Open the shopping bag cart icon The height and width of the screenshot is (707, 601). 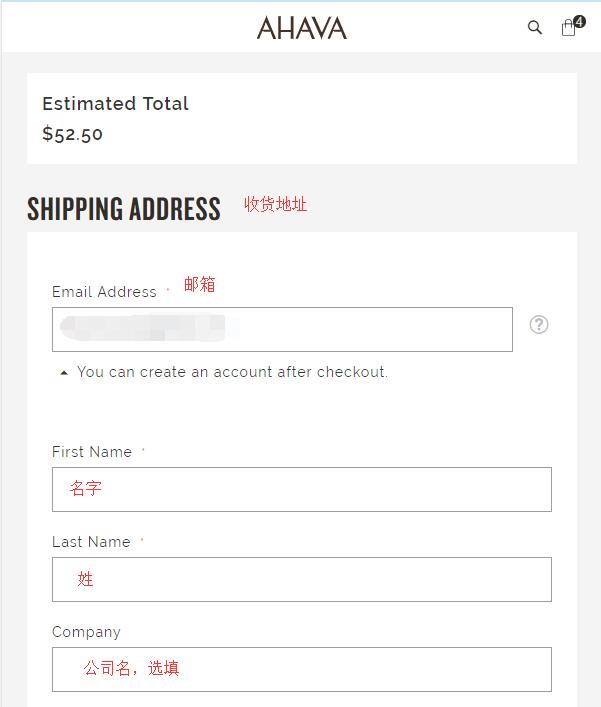pyautogui.click(x=568, y=28)
